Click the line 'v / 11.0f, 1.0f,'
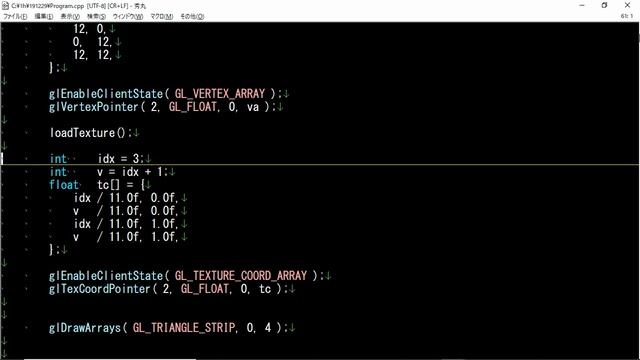This screenshot has width=640, height=360. (x=126, y=237)
